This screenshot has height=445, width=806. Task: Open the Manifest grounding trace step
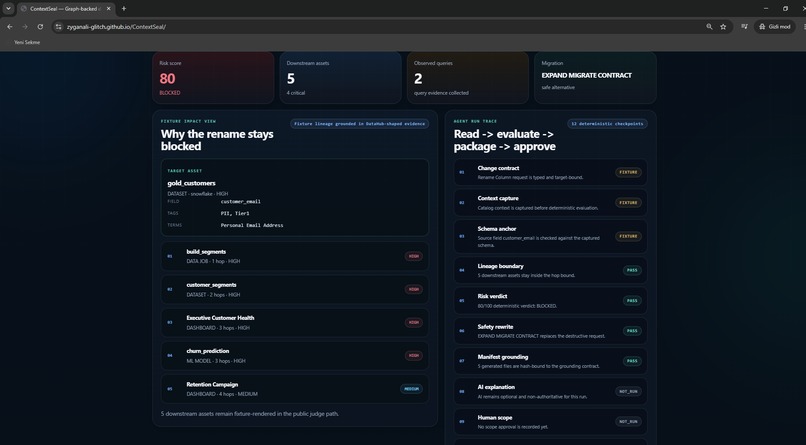[550, 361]
